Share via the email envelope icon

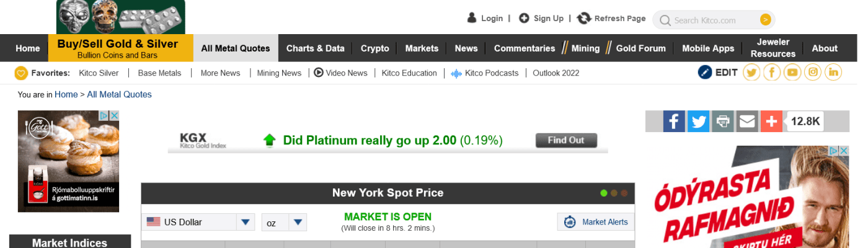click(x=747, y=122)
